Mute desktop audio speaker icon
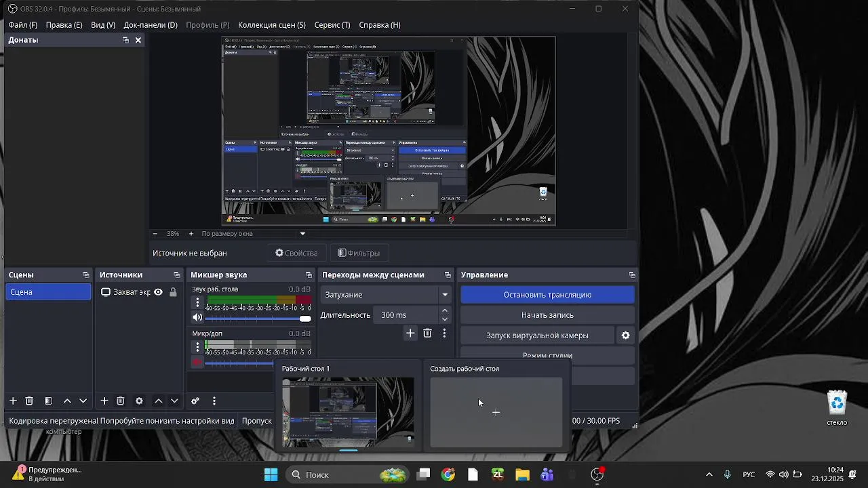The height and width of the screenshot is (488, 868). (197, 317)
